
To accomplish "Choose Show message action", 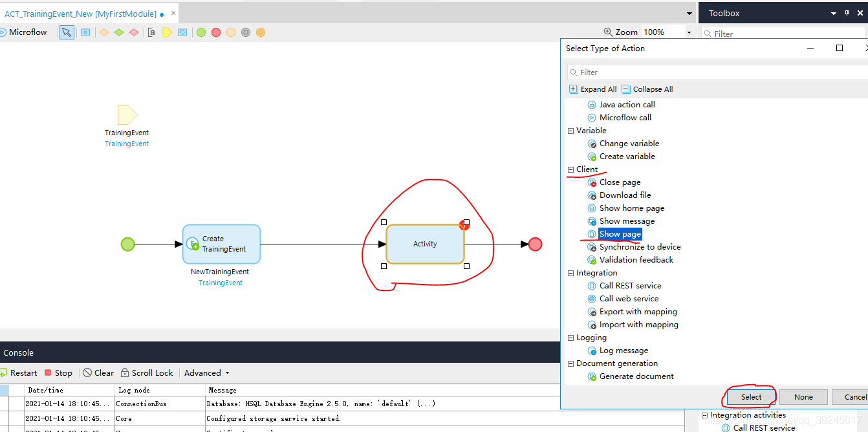I will click(627, 221).
